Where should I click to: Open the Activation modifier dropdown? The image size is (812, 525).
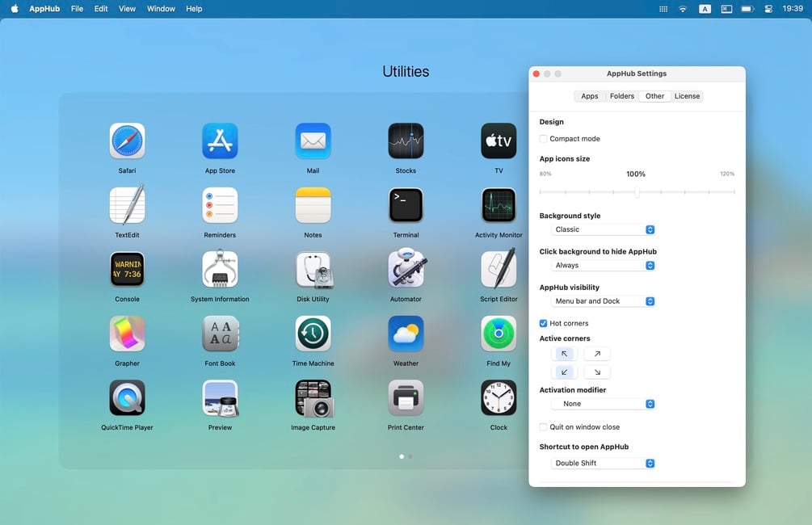click(x=603, y=403)
